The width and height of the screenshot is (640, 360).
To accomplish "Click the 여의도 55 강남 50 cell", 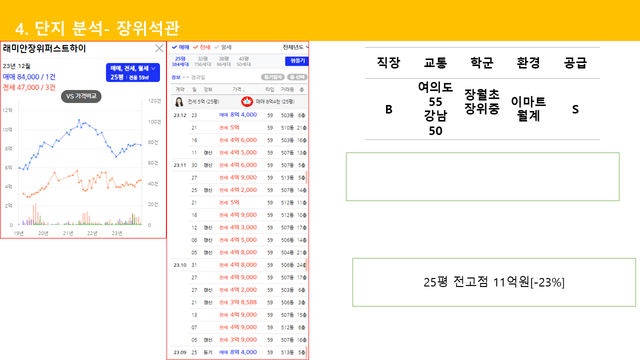I will pos(435,109).
